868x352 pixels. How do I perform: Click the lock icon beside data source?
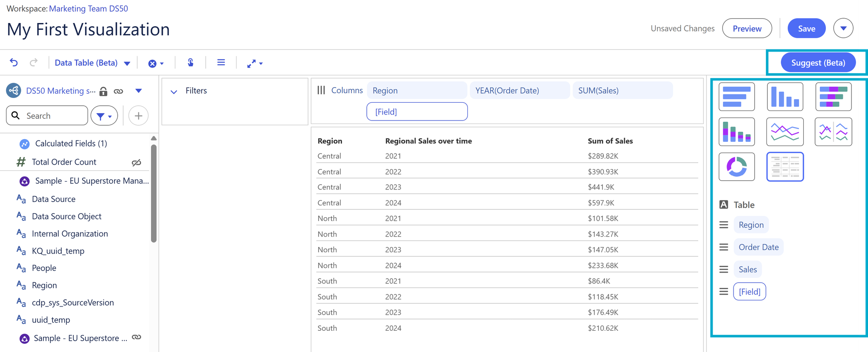(103, 91)
